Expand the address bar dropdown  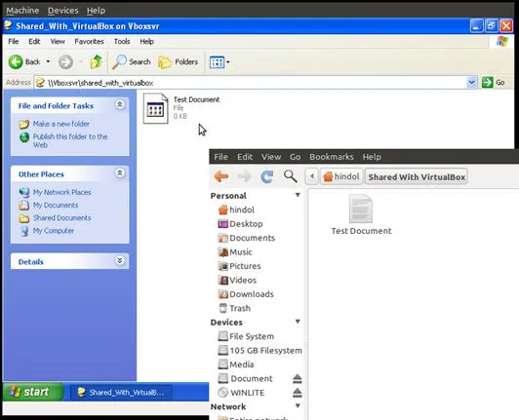tap(471, 83)
